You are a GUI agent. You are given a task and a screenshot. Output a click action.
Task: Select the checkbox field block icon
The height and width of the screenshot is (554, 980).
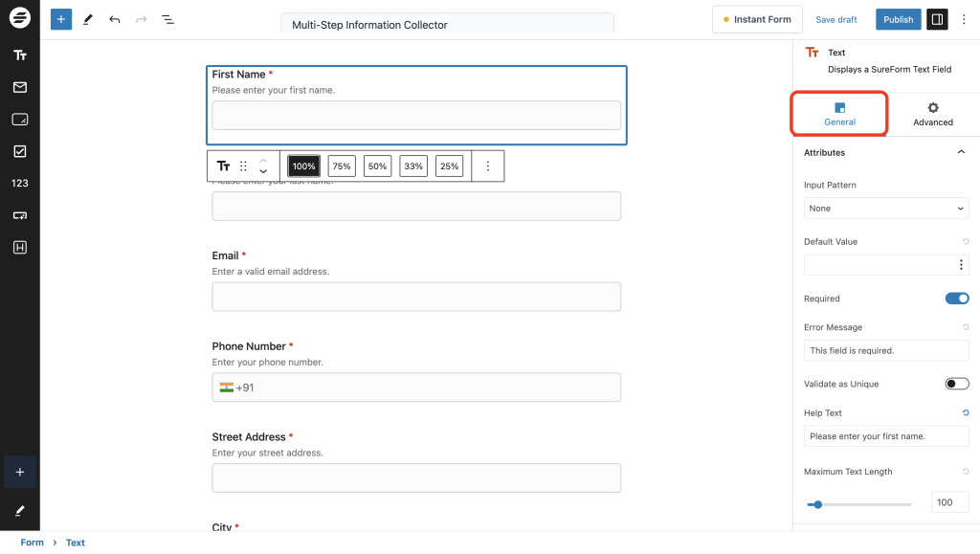tap(19, 150)
